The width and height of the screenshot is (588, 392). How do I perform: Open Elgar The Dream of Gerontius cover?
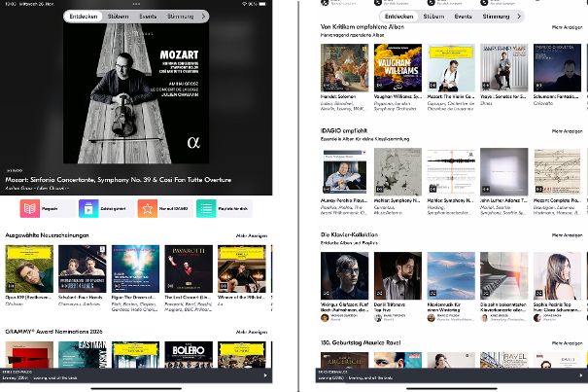pos(136,268)
